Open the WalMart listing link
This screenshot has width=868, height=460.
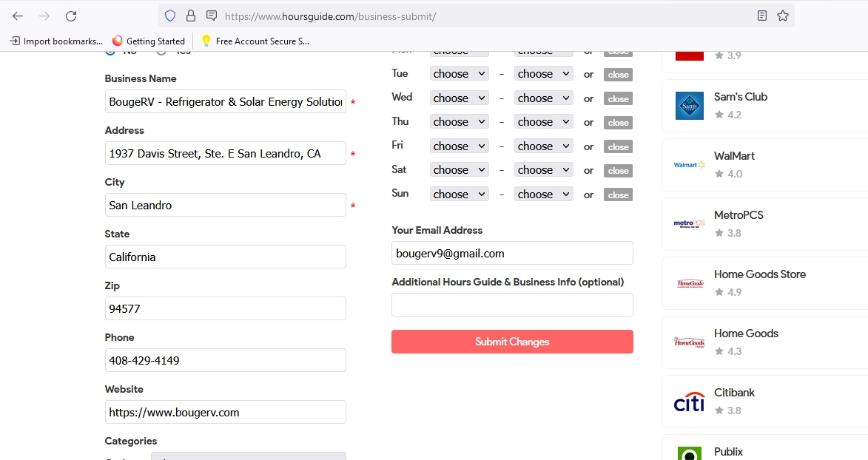[734, 156]
